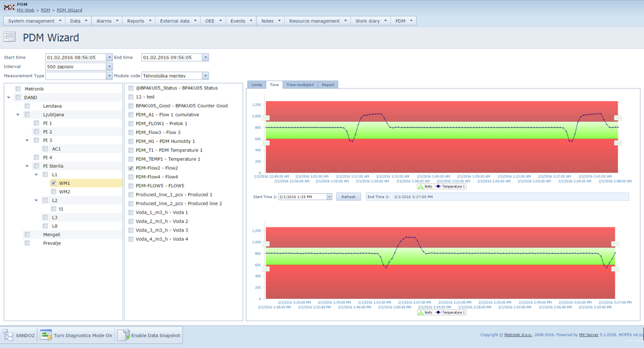Toggle the Metronik checkbox
The width and height of the screenshot is (644, 348).
click(x=18, y=88)
